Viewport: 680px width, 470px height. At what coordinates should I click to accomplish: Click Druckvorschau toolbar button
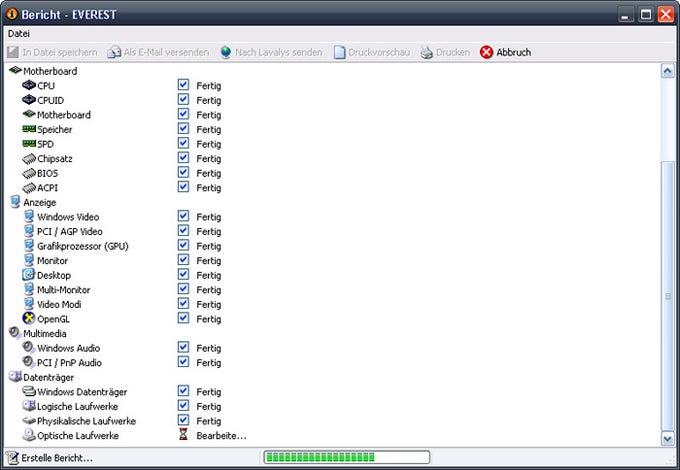[x=372, y=52]
